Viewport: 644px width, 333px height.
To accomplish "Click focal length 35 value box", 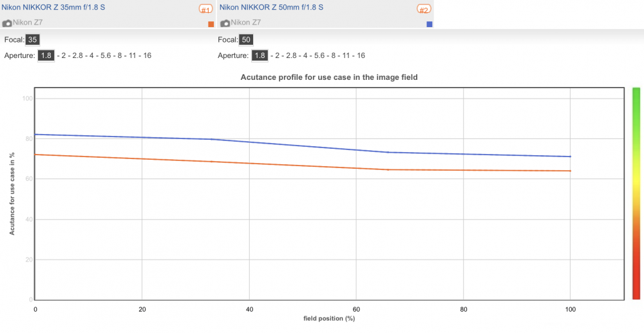I will click(32, 40).
